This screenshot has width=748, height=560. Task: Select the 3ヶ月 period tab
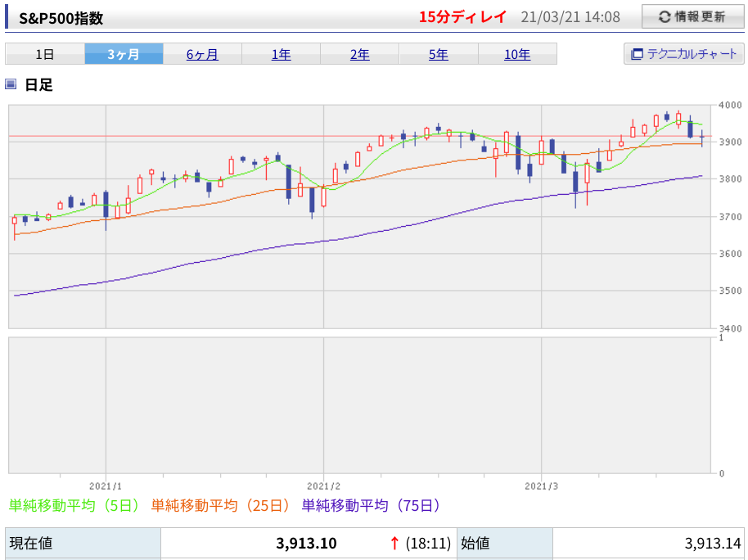tap(124, 54)
